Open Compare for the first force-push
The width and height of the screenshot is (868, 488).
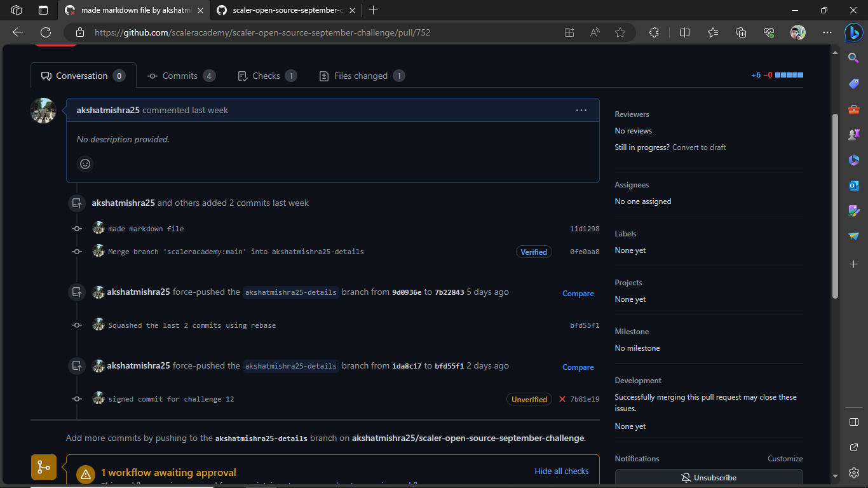click(578, 293)
